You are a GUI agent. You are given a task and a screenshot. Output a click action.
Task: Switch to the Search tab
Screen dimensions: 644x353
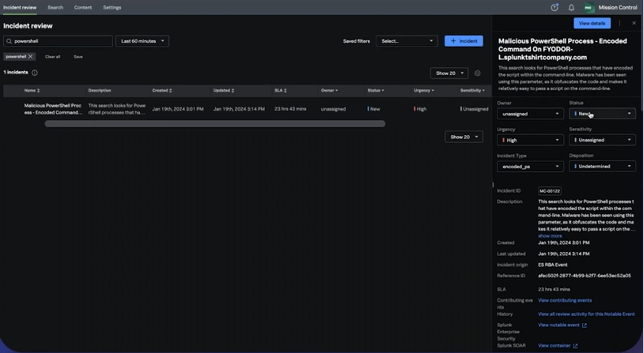[55, 8]
